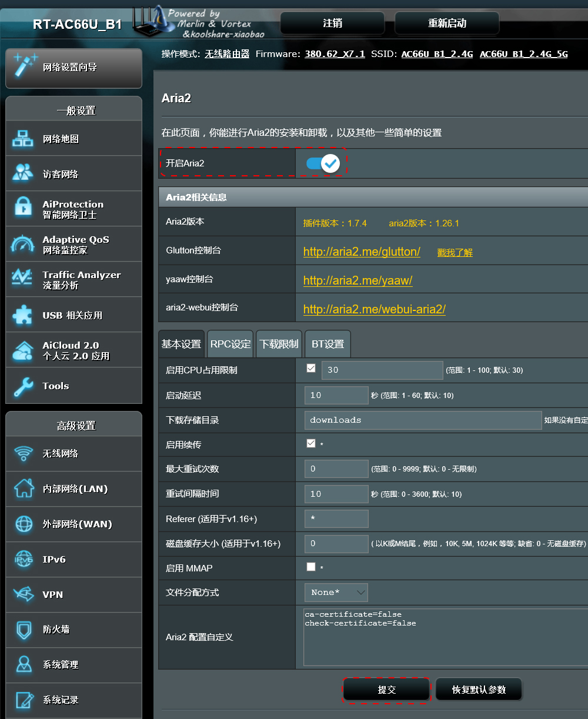Click the CPU limit value field
588x719 pixels.
(x=382, y=370)
